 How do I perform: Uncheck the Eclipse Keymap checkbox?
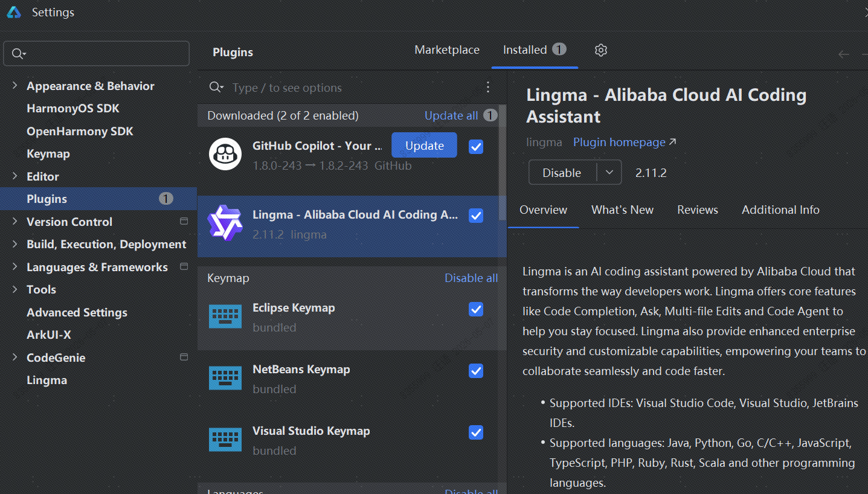point(476,309)
